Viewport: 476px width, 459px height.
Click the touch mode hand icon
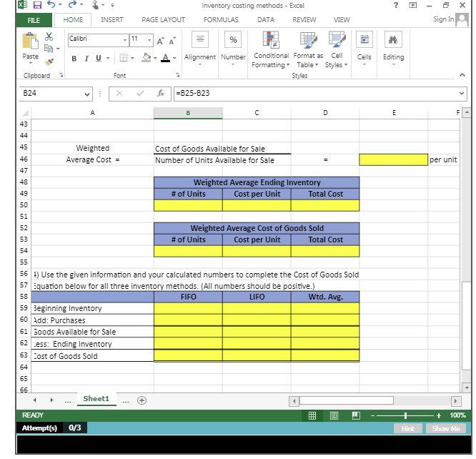[95, 5]
